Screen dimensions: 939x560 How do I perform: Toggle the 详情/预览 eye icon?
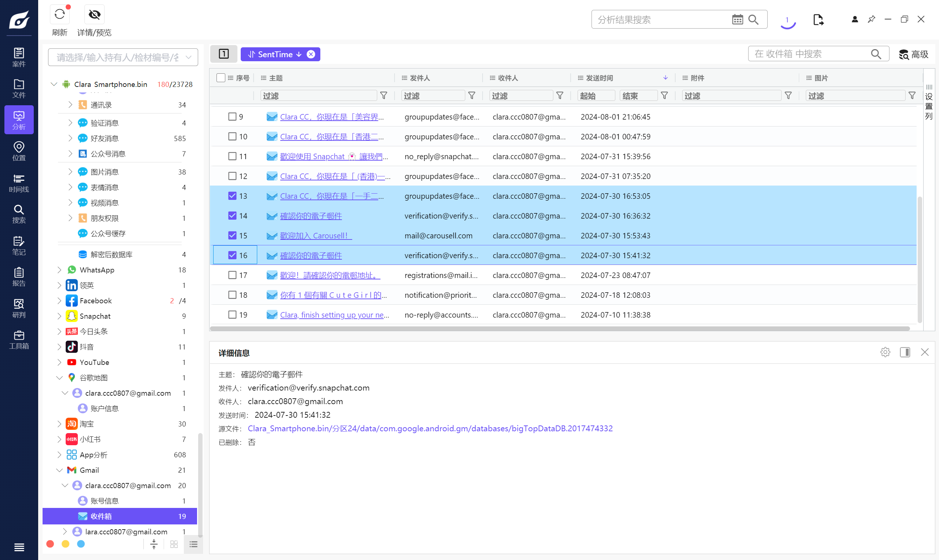(x=94, y=15)
